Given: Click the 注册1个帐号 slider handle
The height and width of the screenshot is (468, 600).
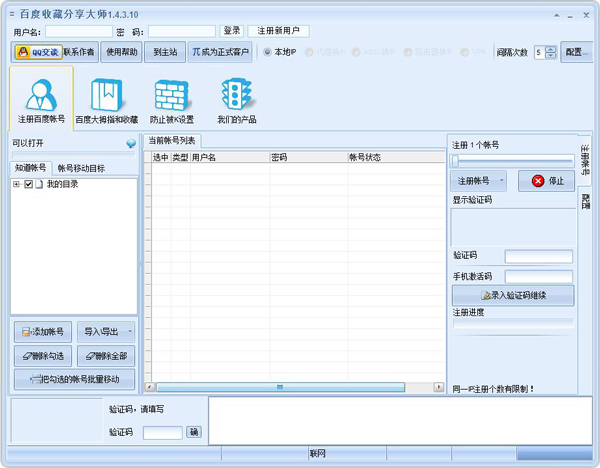Looking at the screenshot, I should (455, 161).
